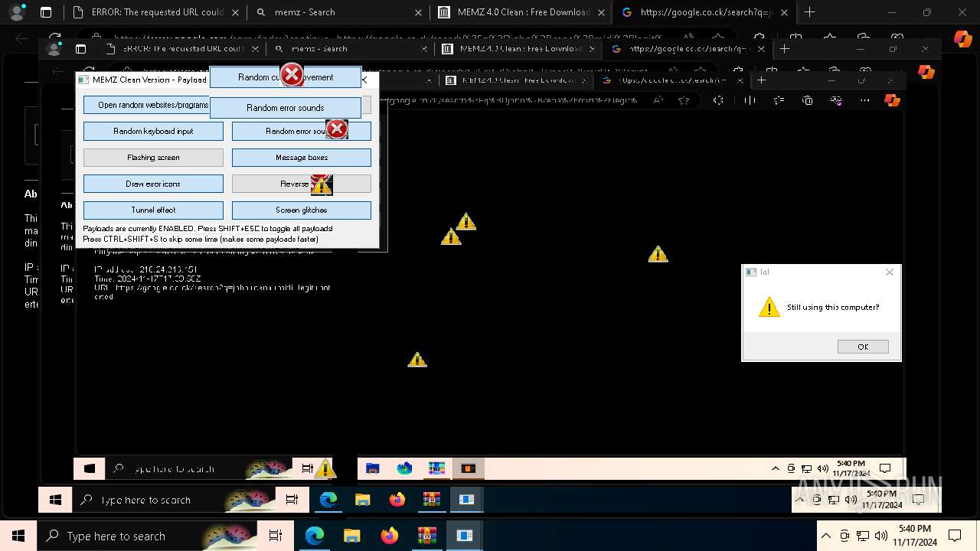Close the ERROR requested URL tab
The width and height of the screenshot is (980, 551).
235,12
